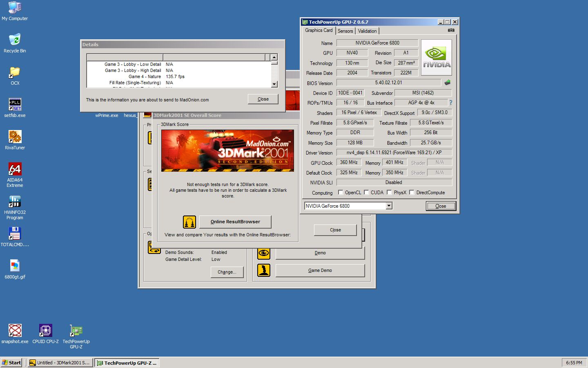Toggle the DirectCompute checkbox
Viewport: 588px width, 368px height.
pyautogui.click(x=412, y=193)
